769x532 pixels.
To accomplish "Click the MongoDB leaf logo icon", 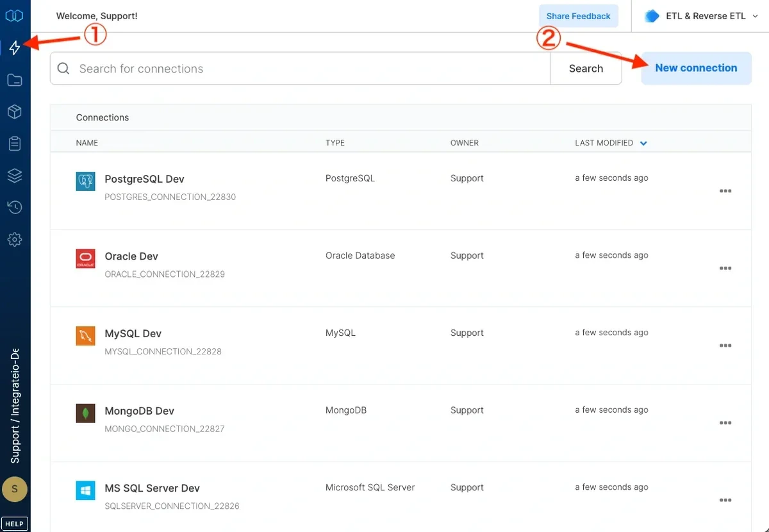I will [85, 413].
